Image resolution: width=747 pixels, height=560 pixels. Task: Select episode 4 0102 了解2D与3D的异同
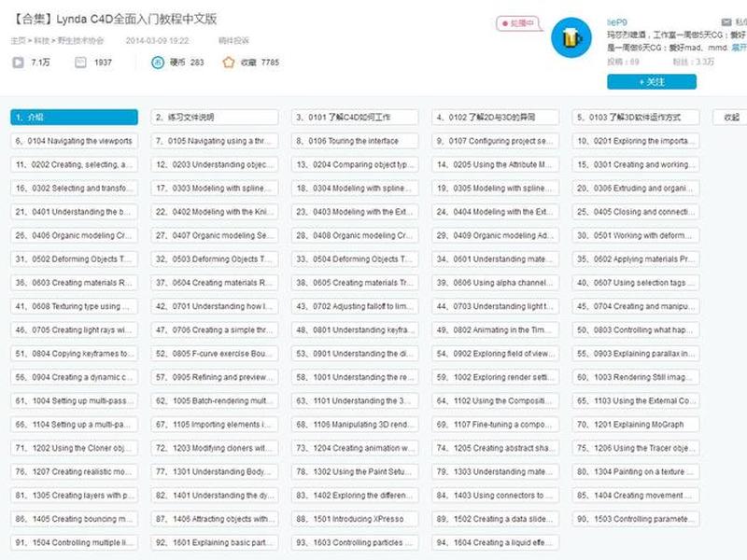(x=496, y=118)
